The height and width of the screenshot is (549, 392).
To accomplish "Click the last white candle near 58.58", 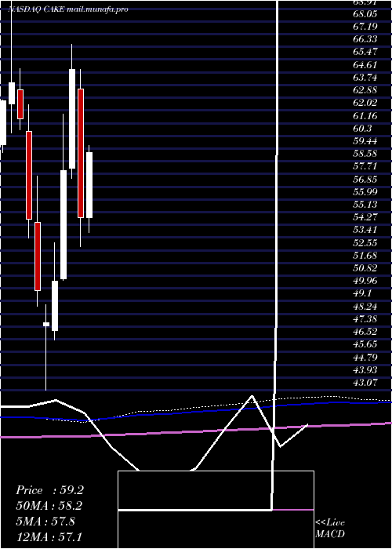I will click(89, 185).
